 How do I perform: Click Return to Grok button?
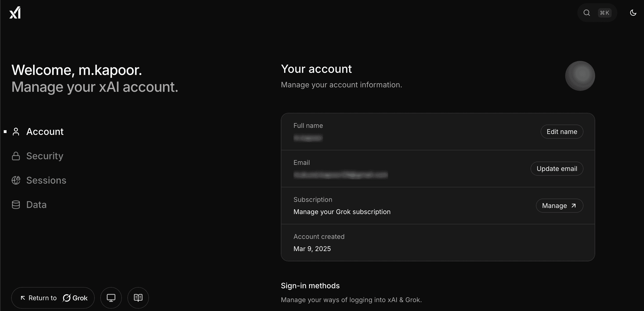pos(53,298)
